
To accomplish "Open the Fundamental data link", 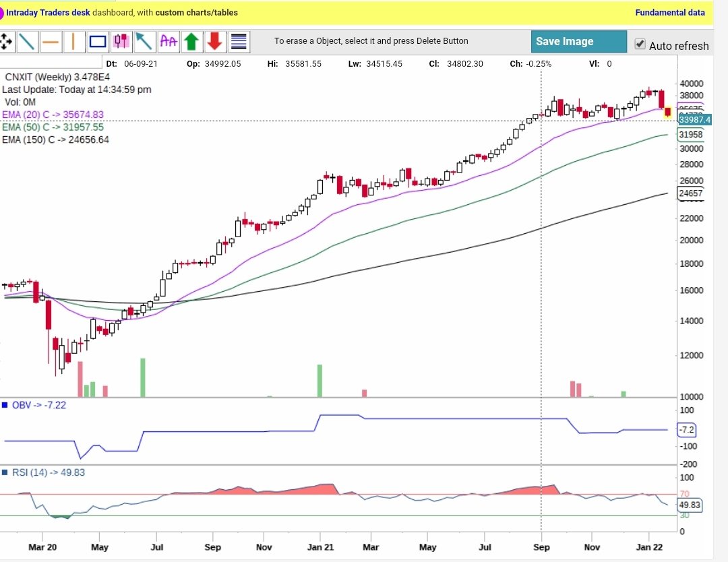I will (x=670, y=13).
